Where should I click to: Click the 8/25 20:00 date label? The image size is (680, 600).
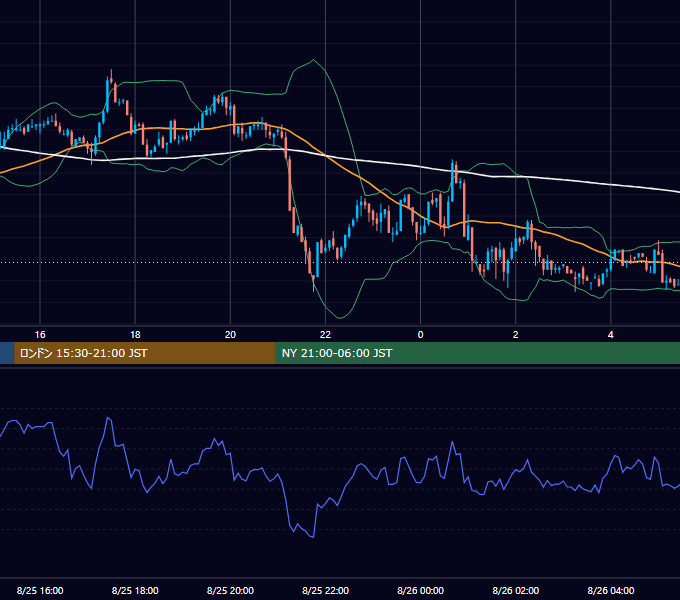230,590
